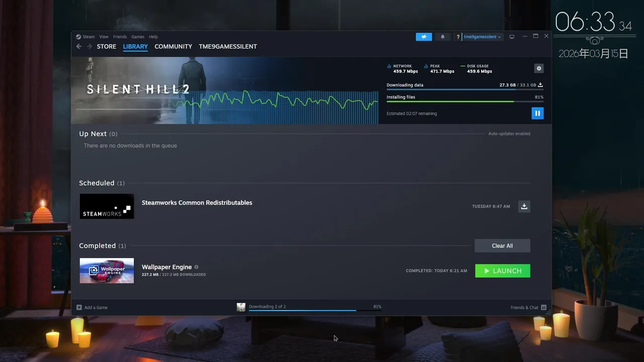The height and width of the screenshot is (362, 644).
Task: Open the TME9GAMESSILENT profile tab
Action: click(x=228, y=46)
